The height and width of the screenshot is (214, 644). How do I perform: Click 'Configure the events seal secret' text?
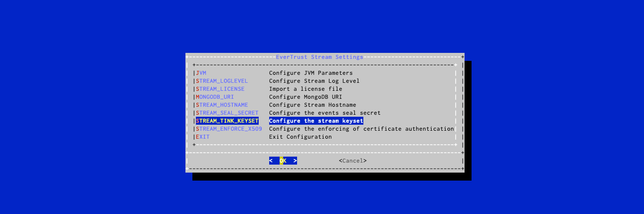coord(325,113)
